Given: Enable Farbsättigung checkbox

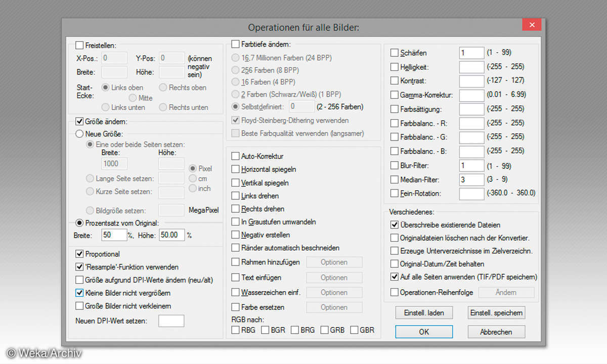Looking at the screenshot, I should pos(395,109).
